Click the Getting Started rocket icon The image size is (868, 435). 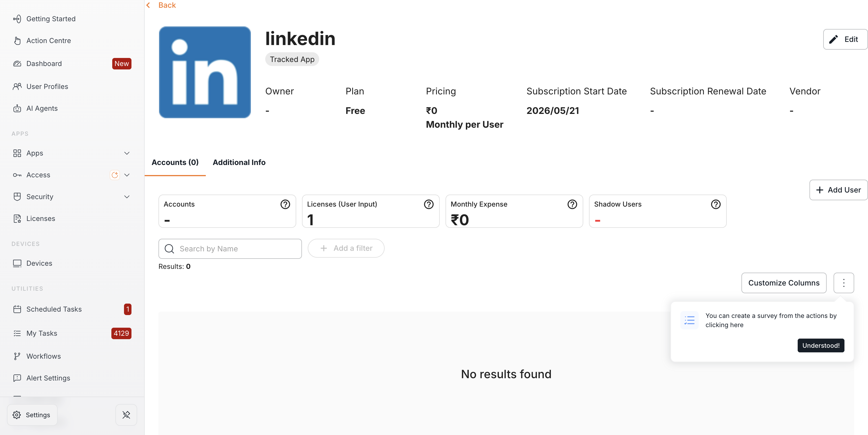[x=17, y=19]
